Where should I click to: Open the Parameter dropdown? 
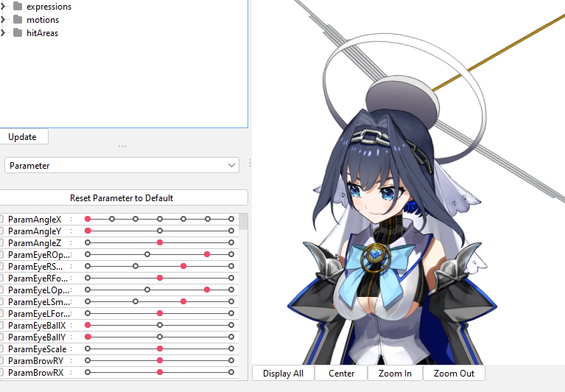point(122,165)
